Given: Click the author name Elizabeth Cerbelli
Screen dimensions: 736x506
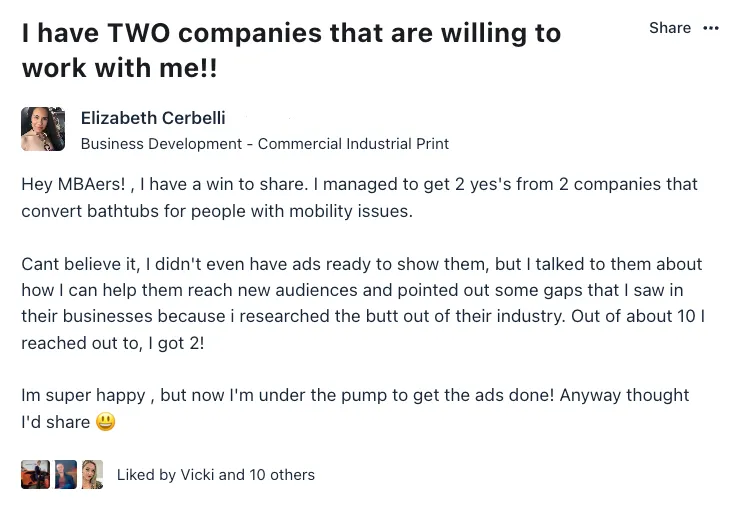Looking at the screenshot, I should [152, 118].
